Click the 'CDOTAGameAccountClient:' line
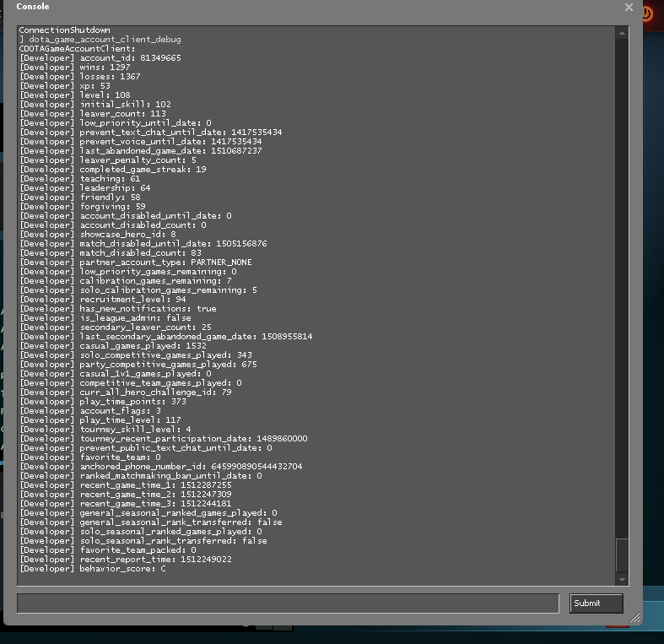 point(78,49)
